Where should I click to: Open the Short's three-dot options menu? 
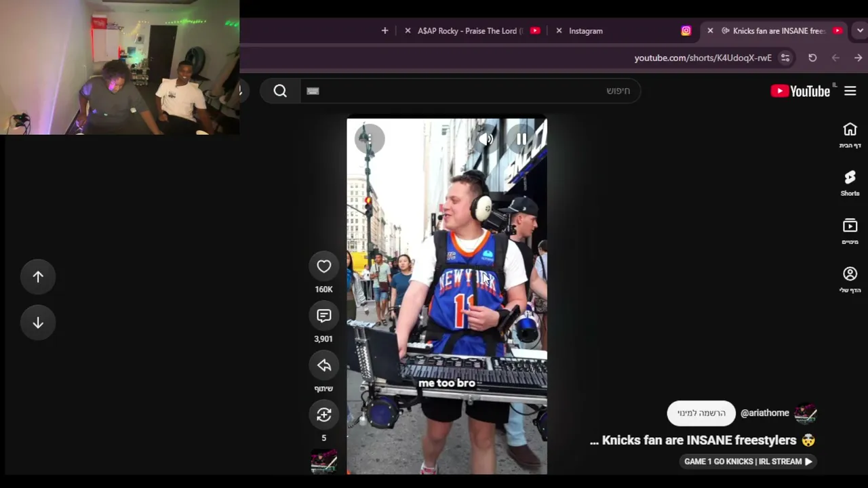point(370,139)
